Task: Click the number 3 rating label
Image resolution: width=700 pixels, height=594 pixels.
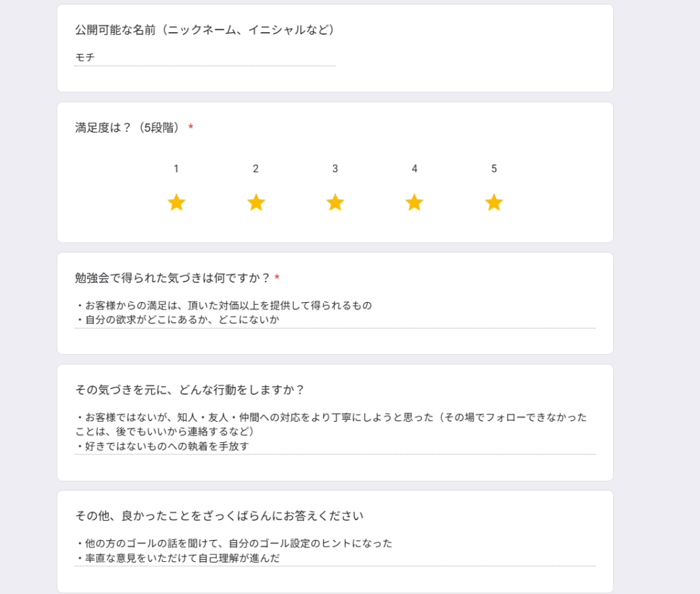Action: point(335,169)
